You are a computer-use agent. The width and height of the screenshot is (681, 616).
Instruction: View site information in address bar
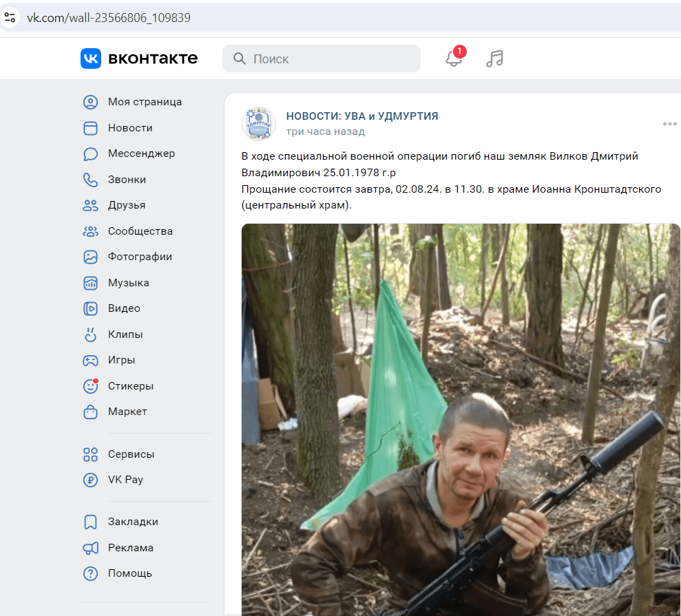pos(10,17)
